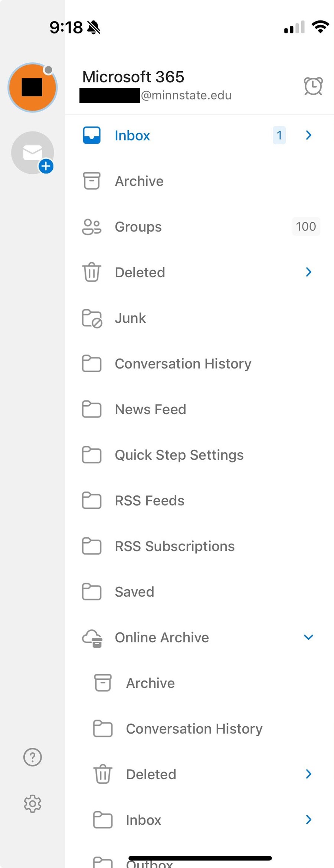Image resolution: width=334 pixels, height=868 pixels.
Task: Expand the top Inbox subfolders chevron
Action: click(308, 135)
